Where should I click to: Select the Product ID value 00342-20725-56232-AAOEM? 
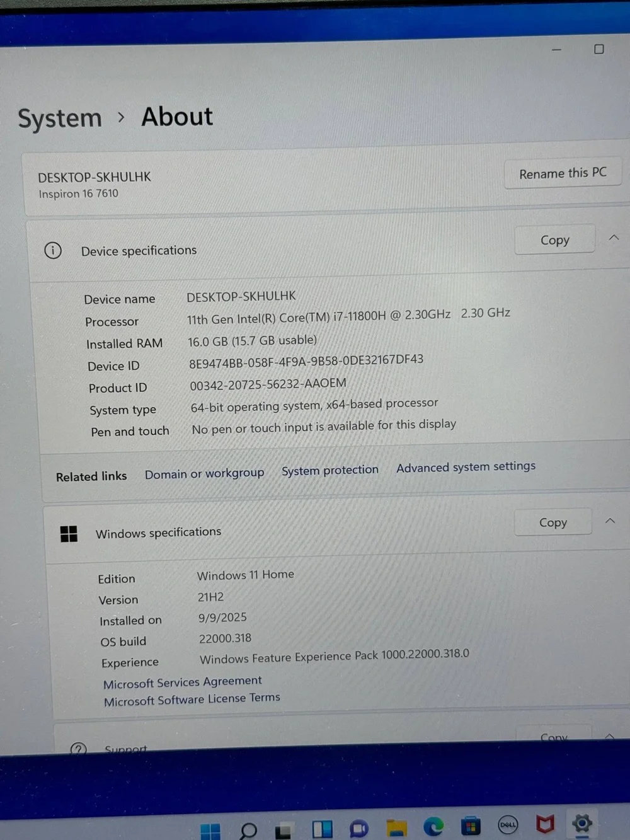tap(268, 384)
